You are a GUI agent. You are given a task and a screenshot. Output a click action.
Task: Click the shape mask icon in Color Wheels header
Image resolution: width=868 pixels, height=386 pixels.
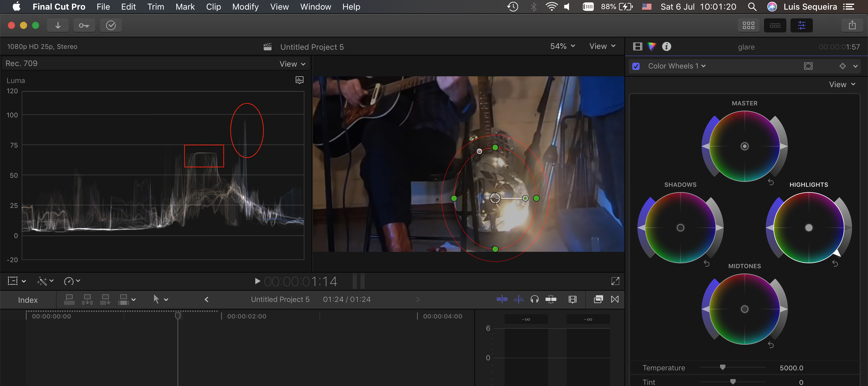(x=808, y=66)
